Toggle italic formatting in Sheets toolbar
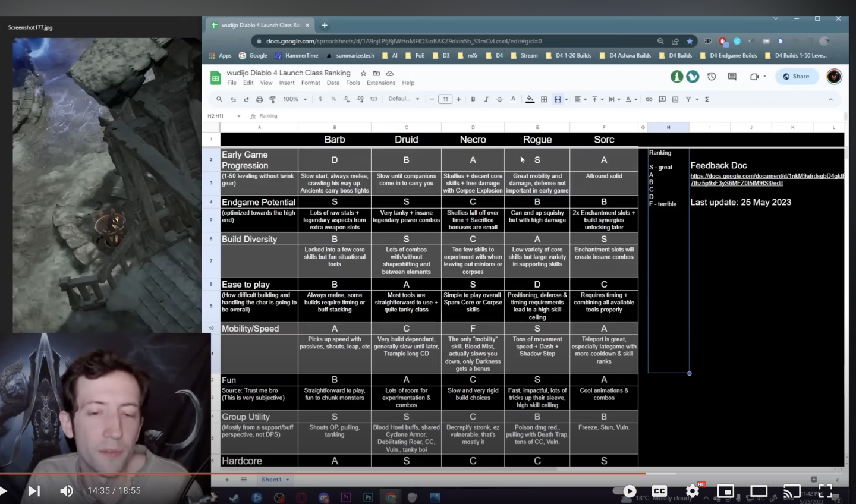Screen dimensions: 856x504 (486, 99)
